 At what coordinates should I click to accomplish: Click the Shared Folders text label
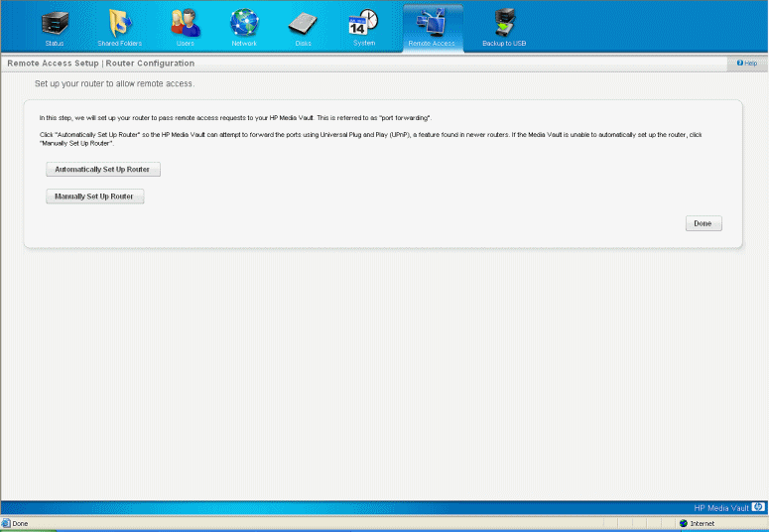tap(119, 44)
